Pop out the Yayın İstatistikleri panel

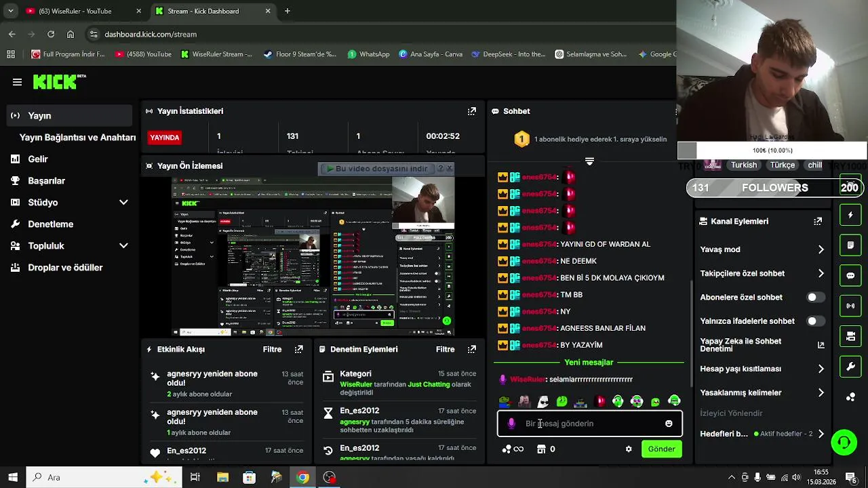point(472,111)
